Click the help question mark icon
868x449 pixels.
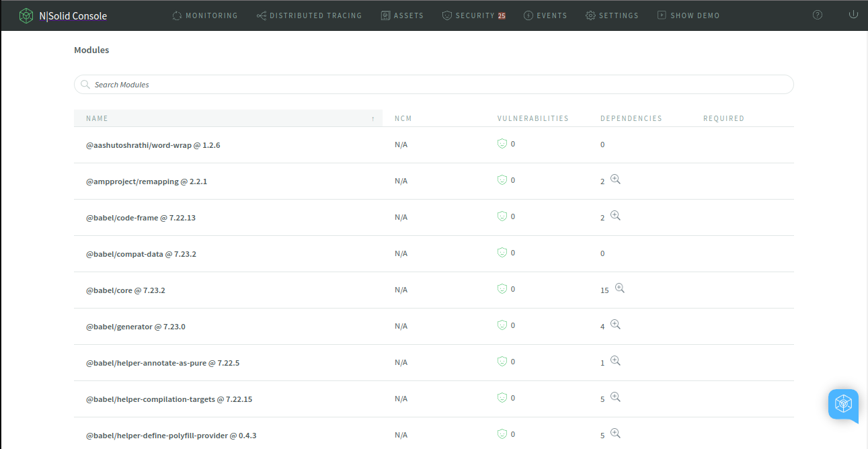(818, 15)
